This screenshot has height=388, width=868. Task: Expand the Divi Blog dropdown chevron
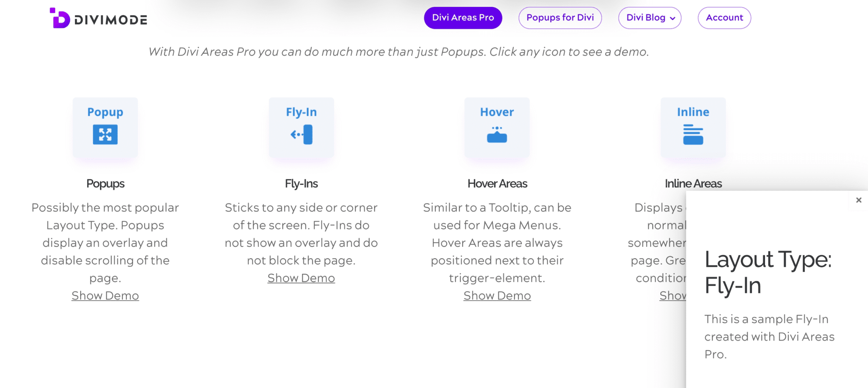tap(673, 18)
